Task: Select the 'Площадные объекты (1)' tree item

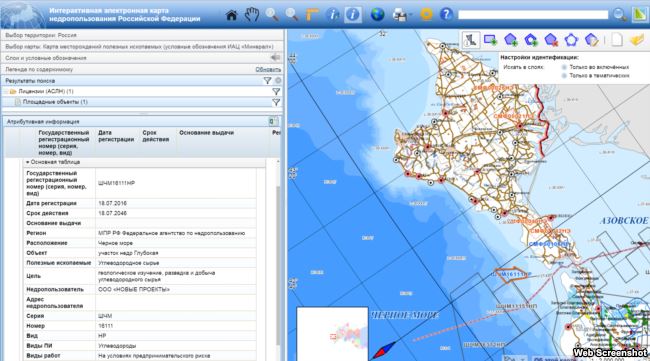Action: (x=55, y=102)
